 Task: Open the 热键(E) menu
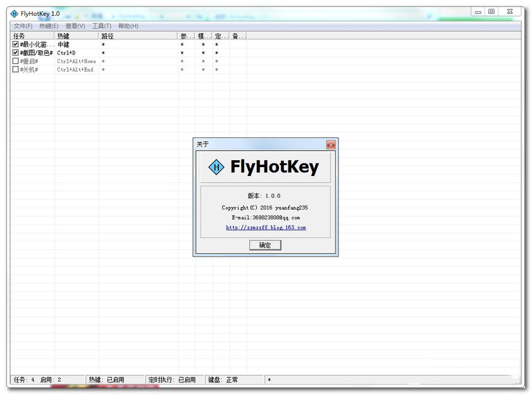pyautogui.click(x=49, y=26)
